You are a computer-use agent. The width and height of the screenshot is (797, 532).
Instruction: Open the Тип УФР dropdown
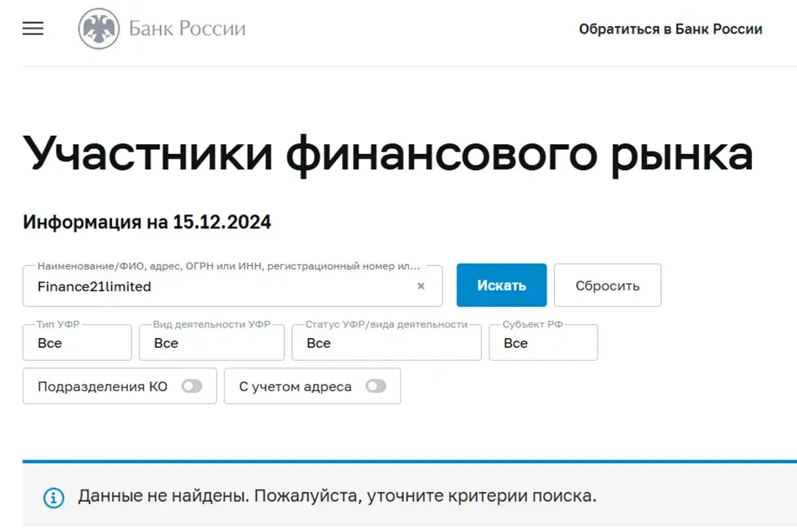click(77, 343)
